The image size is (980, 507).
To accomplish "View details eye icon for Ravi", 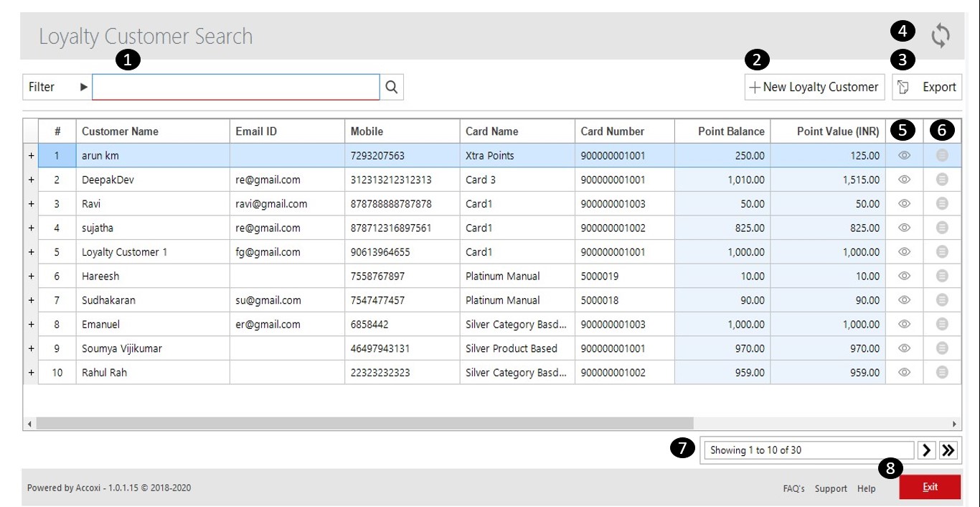I will pos(905,204).
